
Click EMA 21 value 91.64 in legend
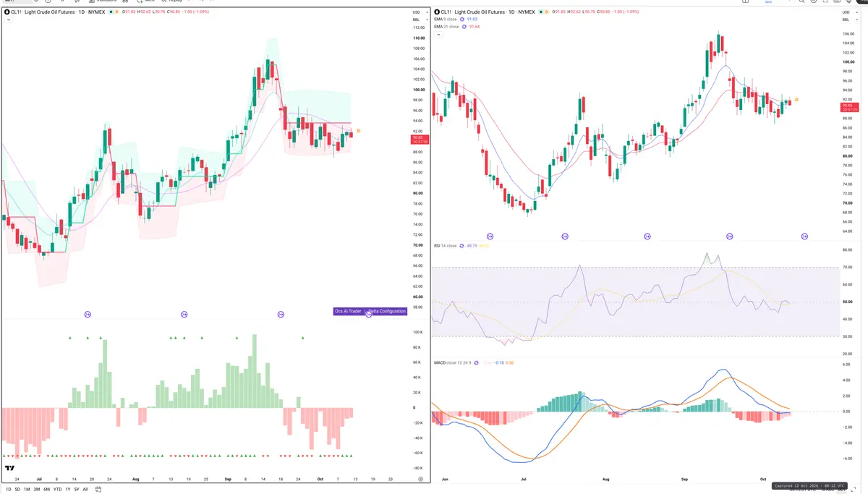pyautogui.click(x=475, y=27)
